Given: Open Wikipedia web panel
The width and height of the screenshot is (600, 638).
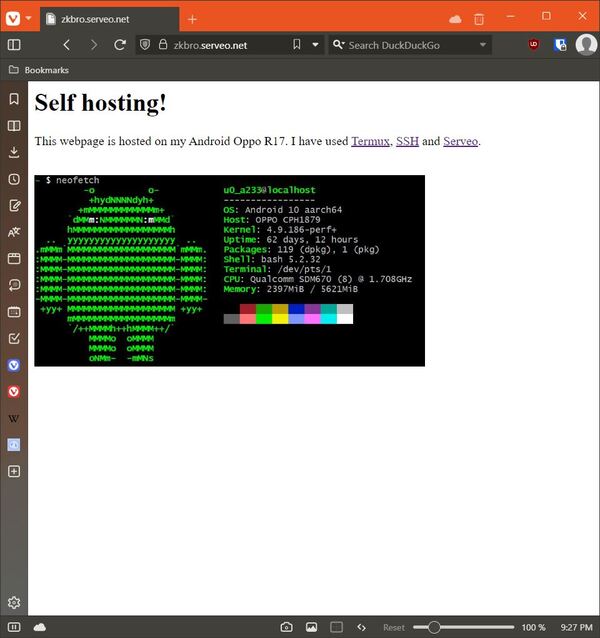Looking at the screenshot, I should (x=14, y=418).
